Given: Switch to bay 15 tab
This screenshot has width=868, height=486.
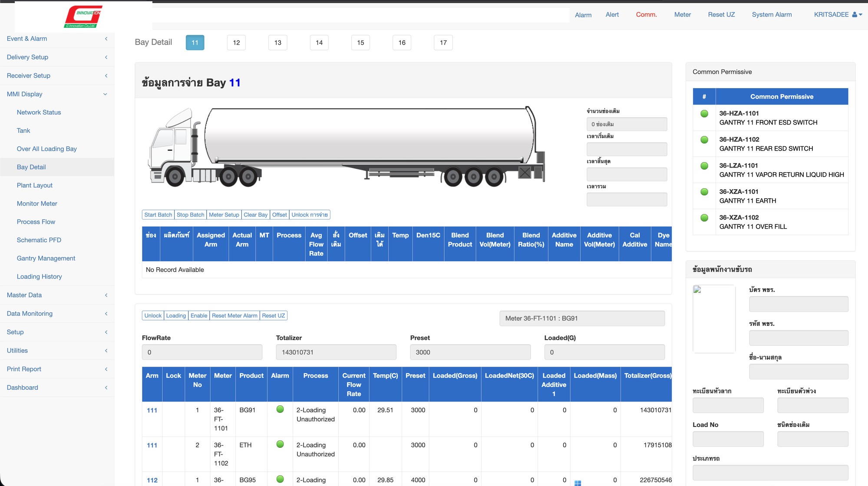Looking at the screenshot, I should click(x=360, y=43).
